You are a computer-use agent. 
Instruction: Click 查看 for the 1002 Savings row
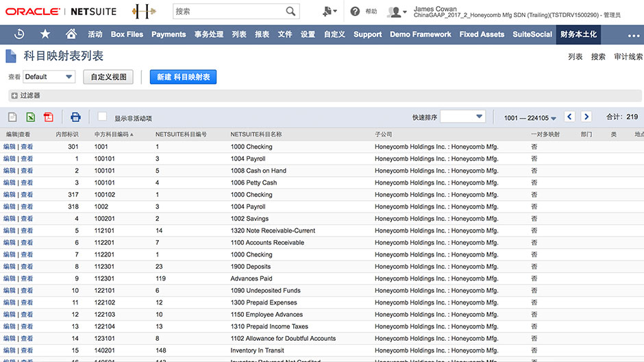(x=27, y=219)
